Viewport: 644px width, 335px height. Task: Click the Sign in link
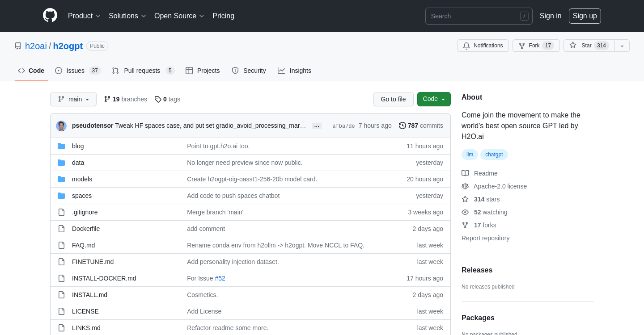pos(551,16)
